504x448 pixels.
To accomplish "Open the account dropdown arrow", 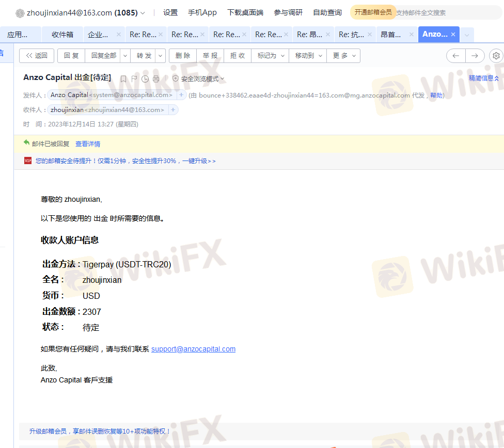I will click(143, 13).
